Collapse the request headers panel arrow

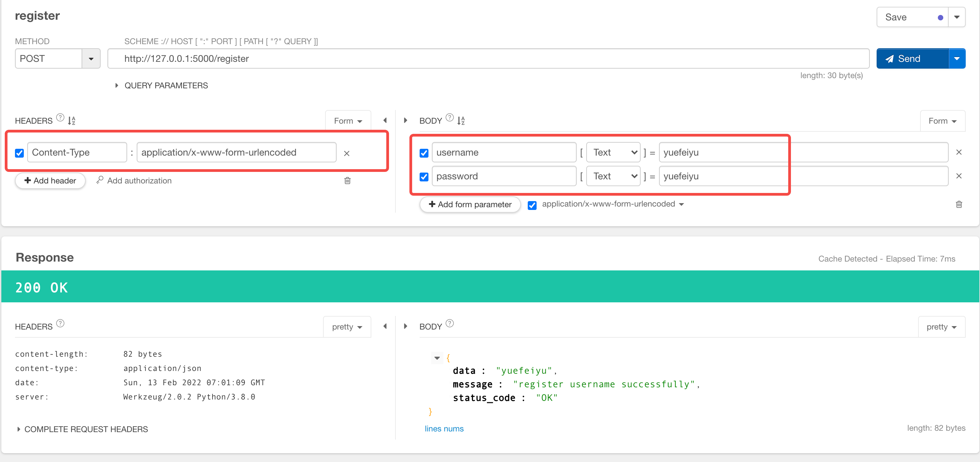pyautogui.click(x=385, y=121)
